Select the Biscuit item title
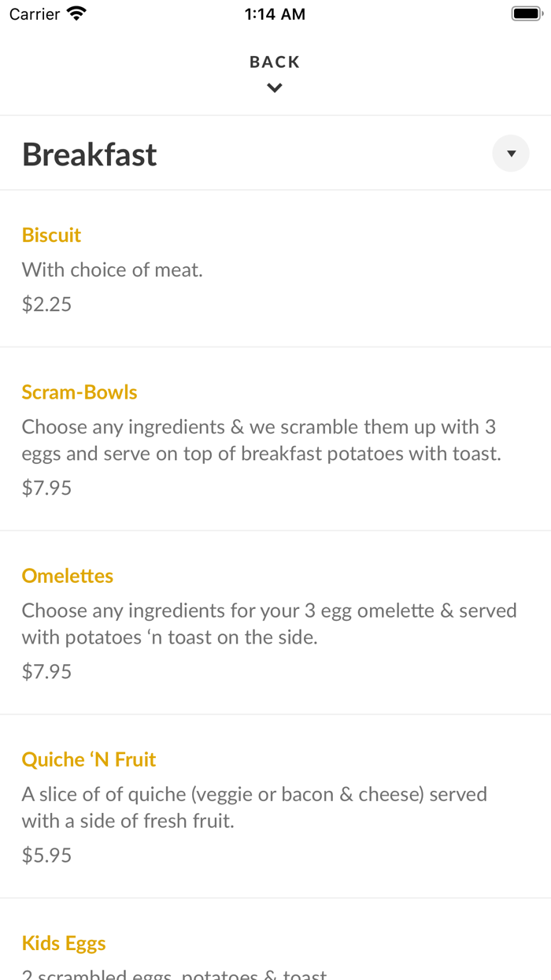The width and height of the screenshot is (551, 980). point(51,235)
